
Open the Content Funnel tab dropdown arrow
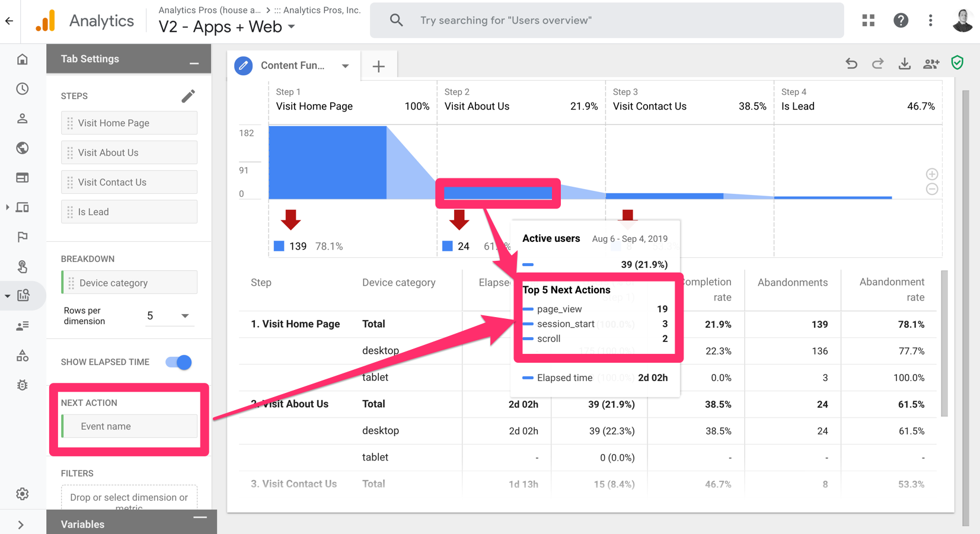coord(346,66)
